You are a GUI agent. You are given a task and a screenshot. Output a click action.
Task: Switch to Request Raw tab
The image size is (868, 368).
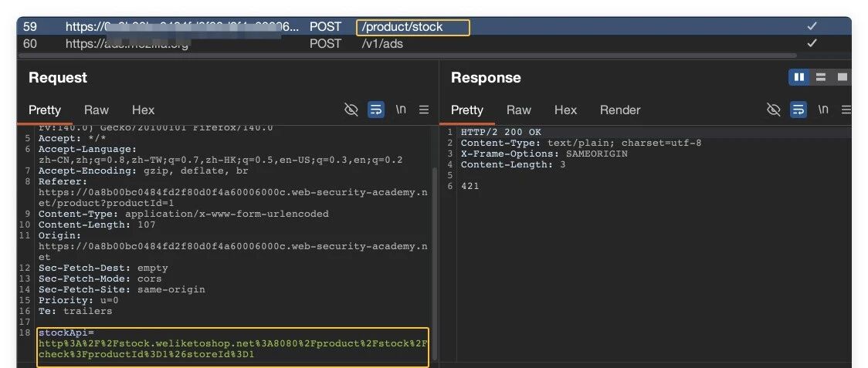click(97, 110)
